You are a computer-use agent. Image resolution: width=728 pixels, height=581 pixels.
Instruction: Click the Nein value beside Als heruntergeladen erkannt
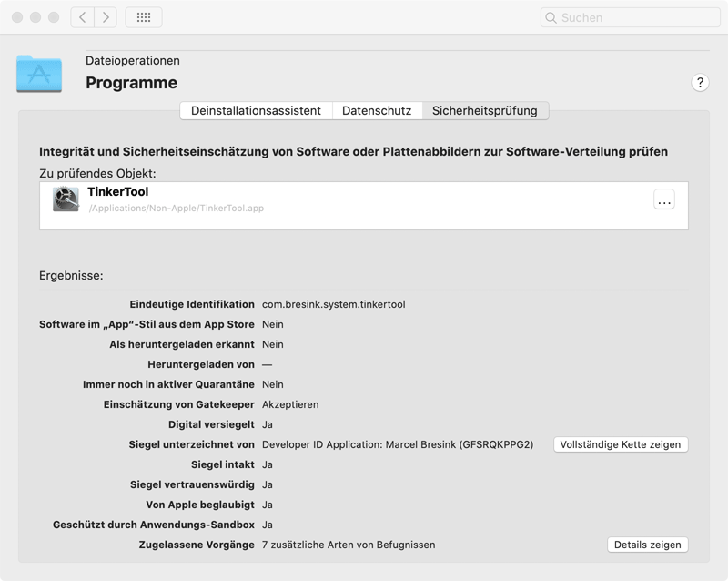272,344
